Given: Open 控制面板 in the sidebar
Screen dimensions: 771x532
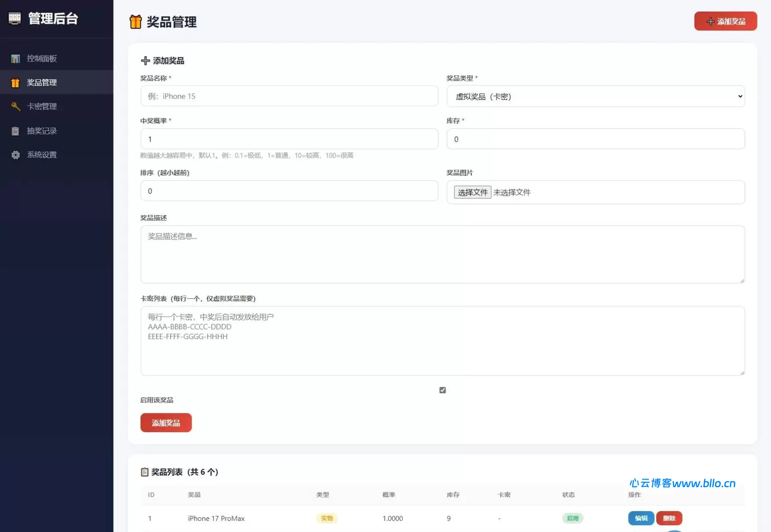Looking at the screenshot, I should pyautogui.click(x=42, y=59).
